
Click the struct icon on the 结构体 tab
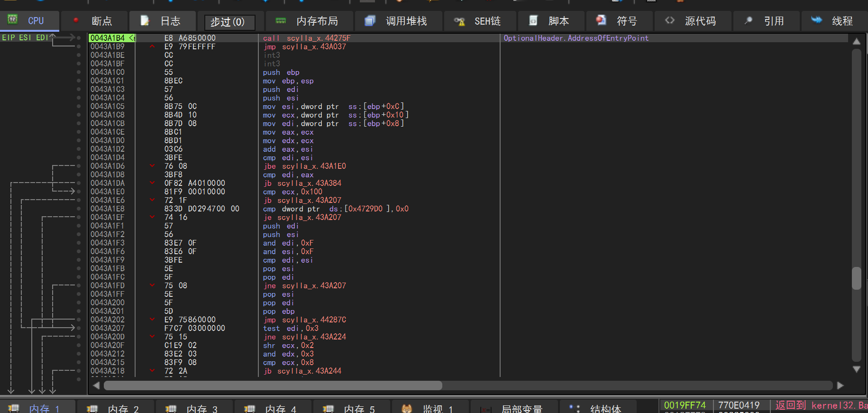(x=575, y=408)
